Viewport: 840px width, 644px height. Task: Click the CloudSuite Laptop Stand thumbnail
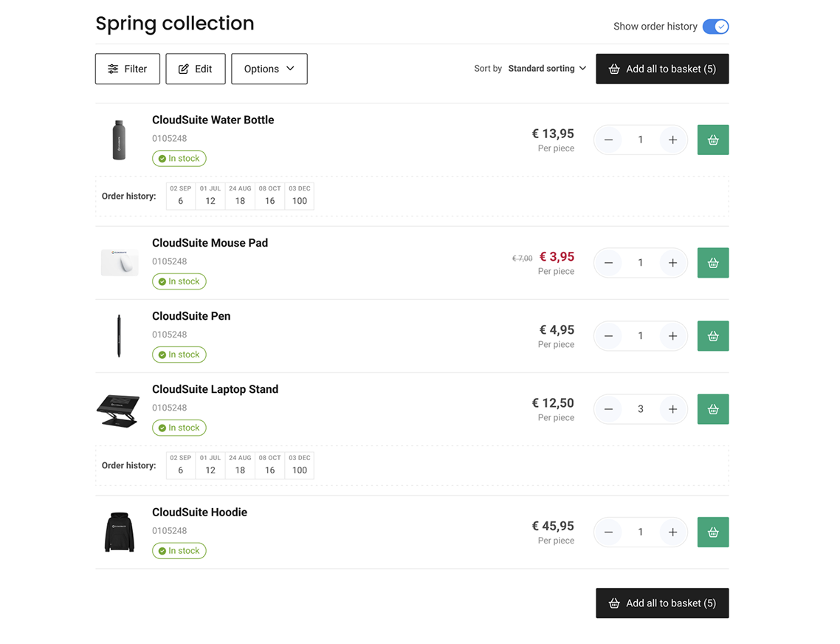[x=118, y=410]
